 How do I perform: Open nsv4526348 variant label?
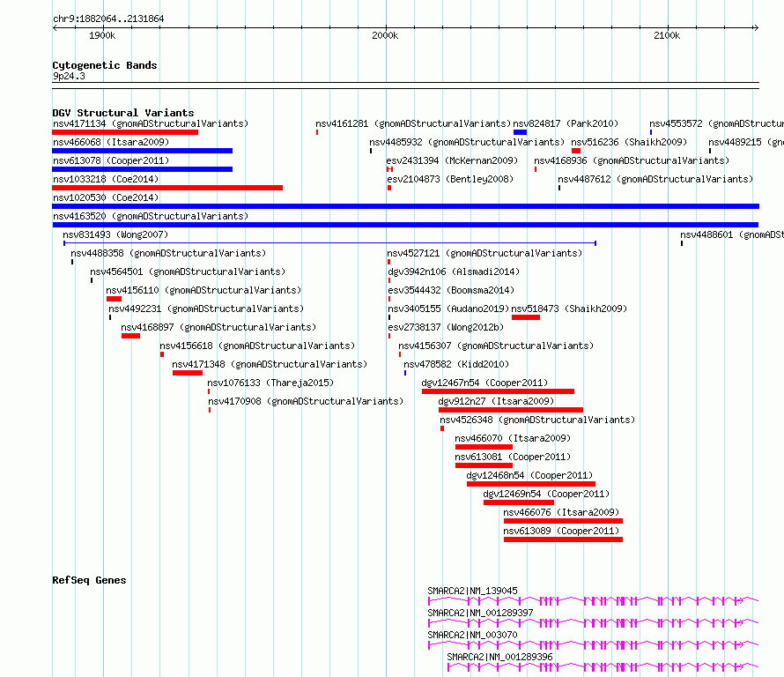pyautogui.click(x=537, y=420)
